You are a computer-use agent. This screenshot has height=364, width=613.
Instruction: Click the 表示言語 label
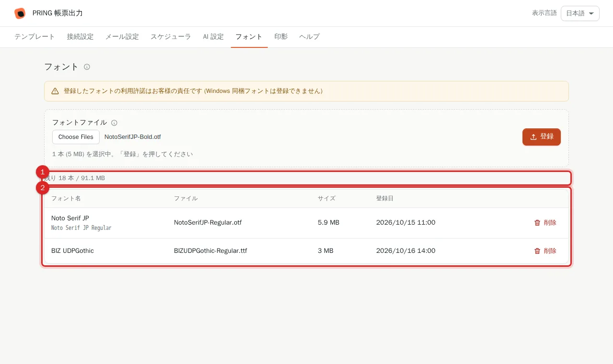(x=545, y=13)
